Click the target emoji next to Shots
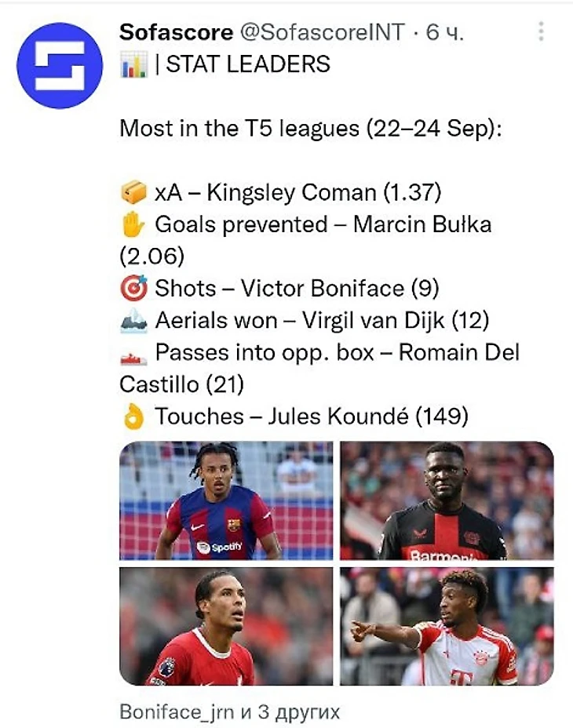Viewport: 573px width, 728px height. (x=133, y=289)
